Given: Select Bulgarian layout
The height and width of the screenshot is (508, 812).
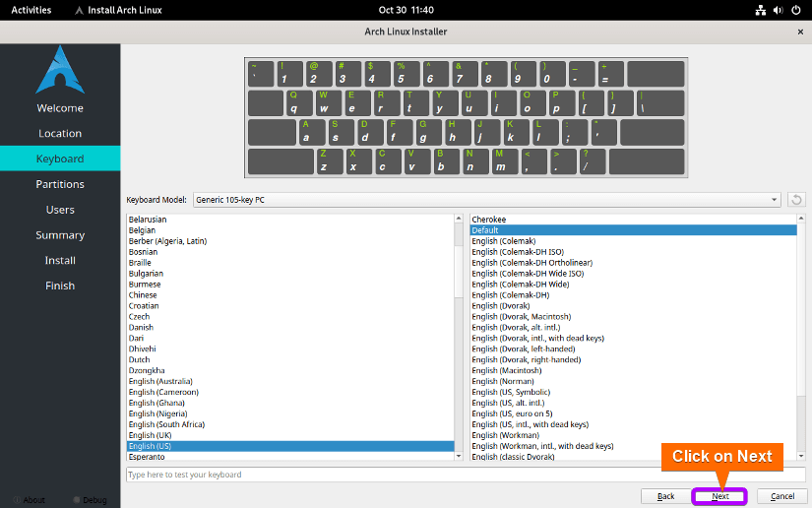Looking at the screenshot, I should tap(290, 274).
